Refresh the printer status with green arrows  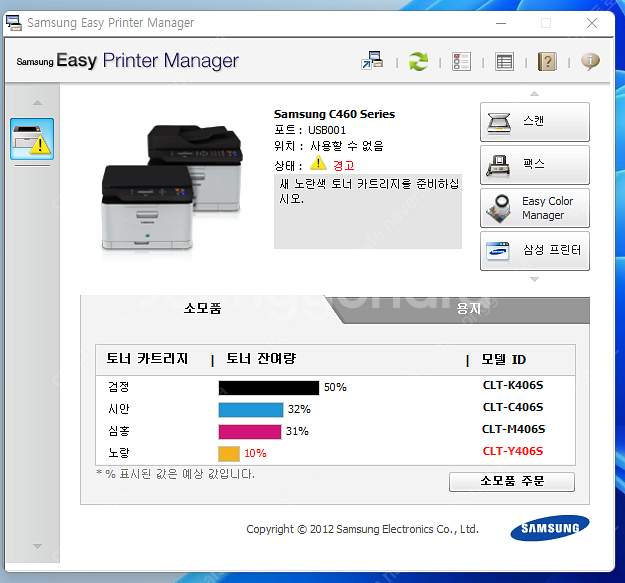[419, 61]
